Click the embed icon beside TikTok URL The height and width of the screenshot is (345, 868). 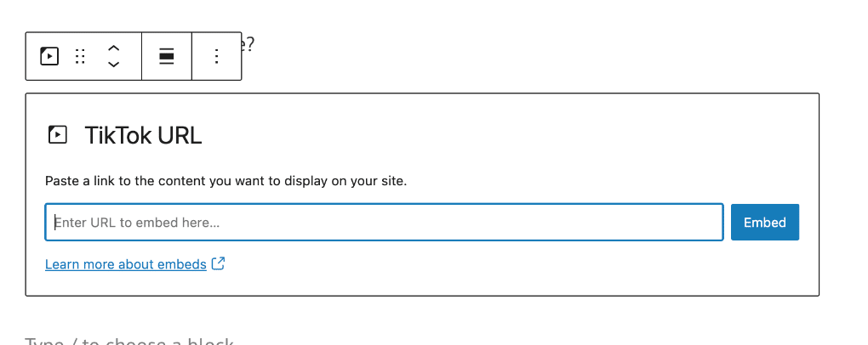point(58,135)
